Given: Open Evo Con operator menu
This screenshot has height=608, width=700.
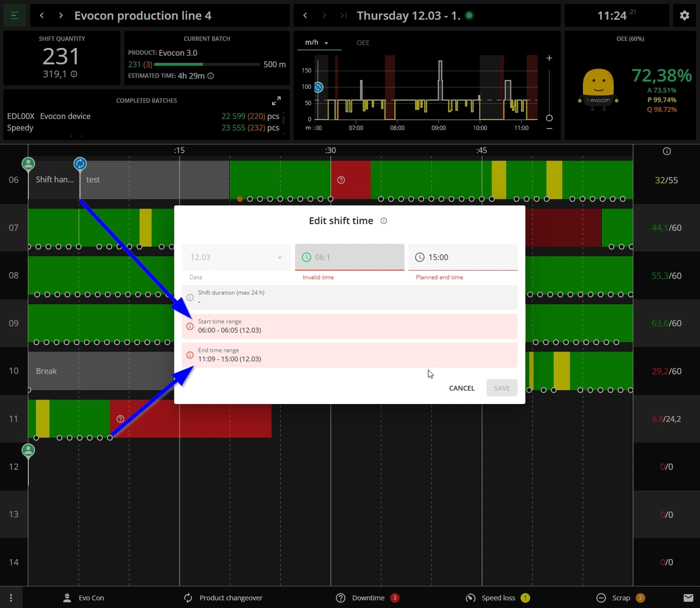Looking at the screenshot, I should pos(84,598).
